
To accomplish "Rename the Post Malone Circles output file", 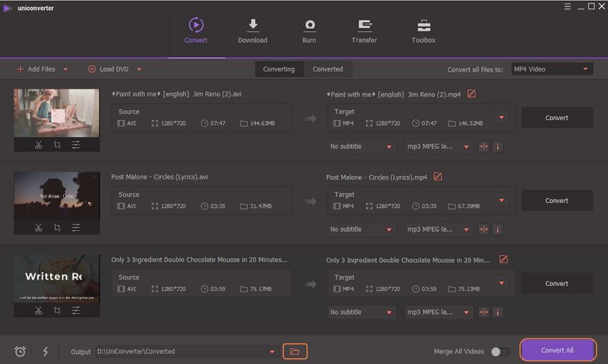I will coord(438,177).
